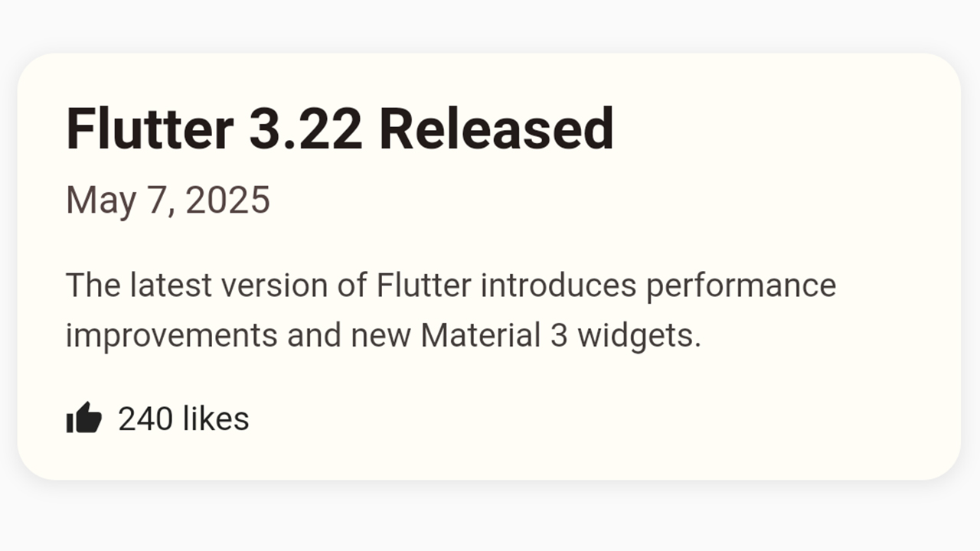Click "introduces" in the description
980x551 pixels.
(559, 285)
